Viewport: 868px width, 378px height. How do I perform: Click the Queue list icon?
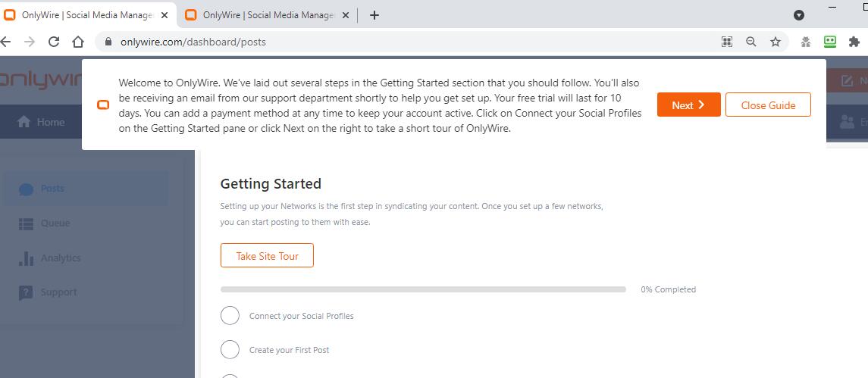click(x=26, y=223)
